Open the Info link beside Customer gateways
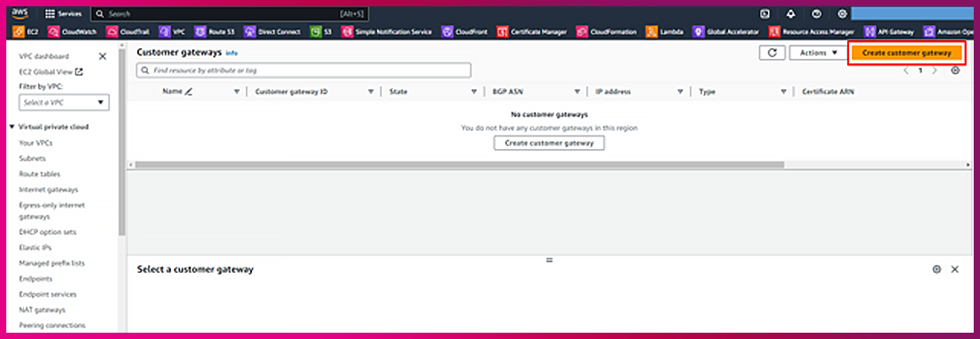 point(232,54)
